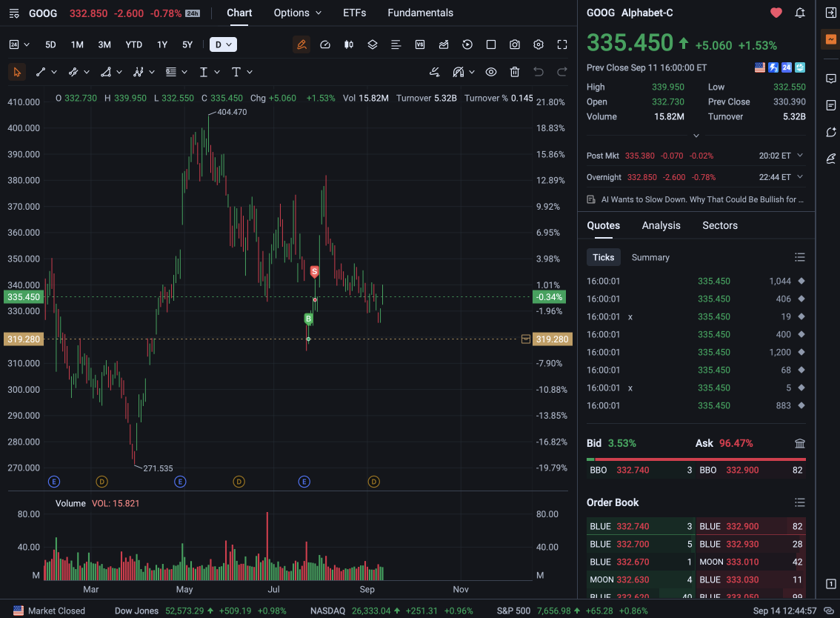Screen dimensions: 840x618
Task: Click the freehand brush stroke icon
Action: pyautogui.click(x=435, y=72)
